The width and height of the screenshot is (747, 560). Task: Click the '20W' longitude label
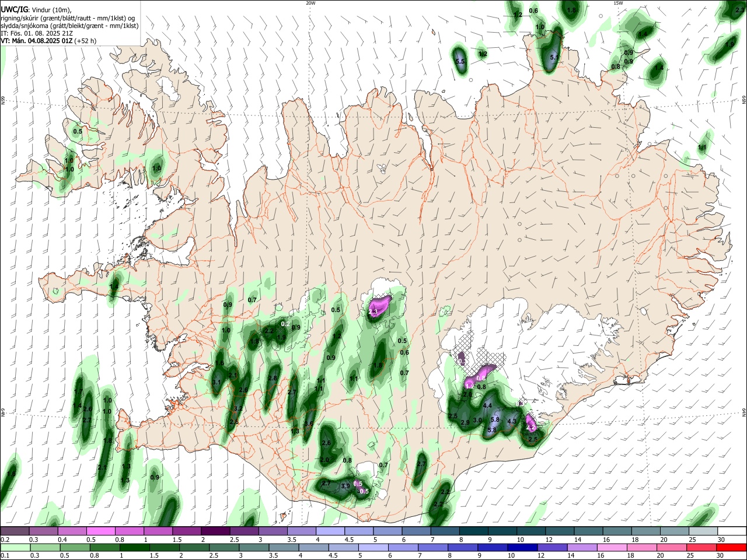[x=310, y=3]
